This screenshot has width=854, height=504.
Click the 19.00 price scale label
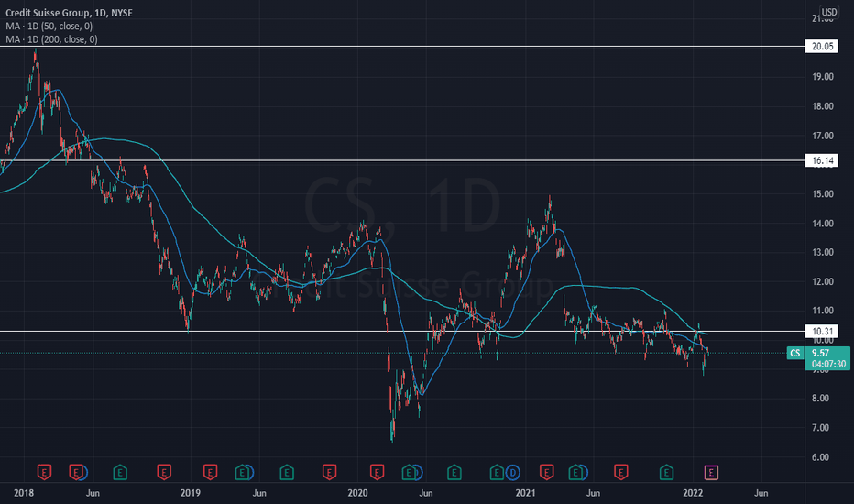(x=823, y=77)
